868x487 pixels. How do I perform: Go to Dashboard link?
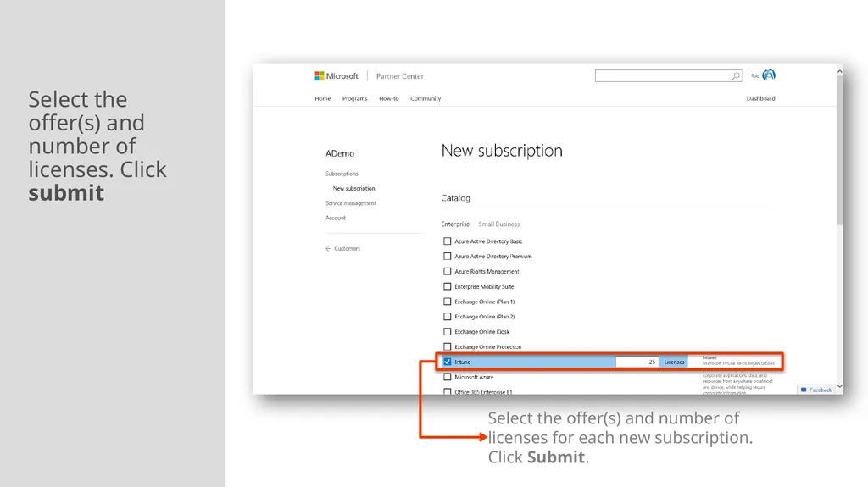760,98
